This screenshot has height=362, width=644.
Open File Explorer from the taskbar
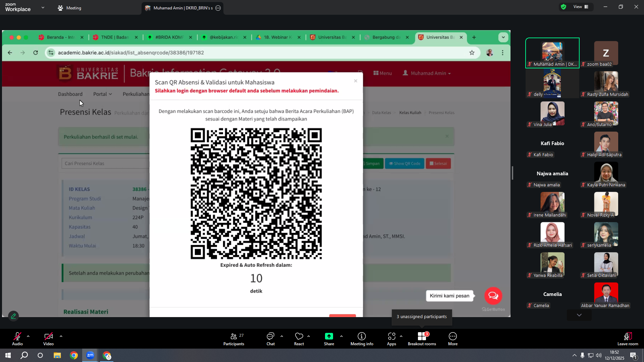57,355
